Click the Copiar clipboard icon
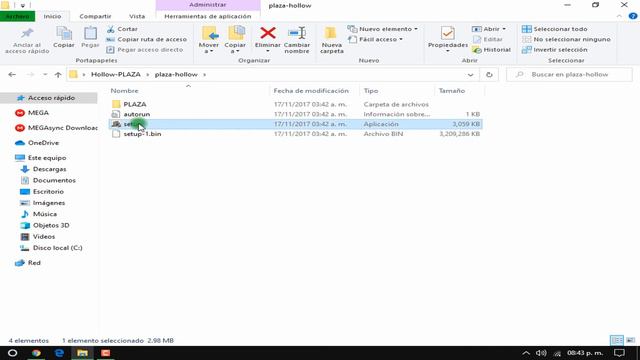The image size is (640, 360). pyautogui.click(x=64, y=38)
